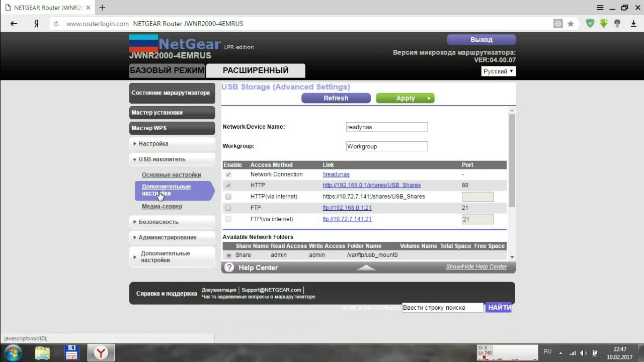Expand the Настройка menu section
This screenshot has width=644, height=362.
(172, 144)
